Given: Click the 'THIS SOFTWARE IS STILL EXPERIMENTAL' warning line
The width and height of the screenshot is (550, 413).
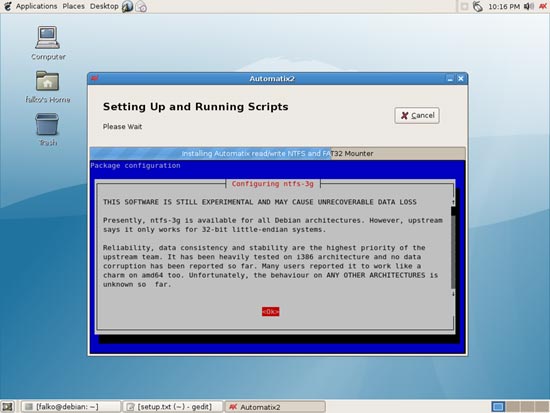Looking at the screenshot, I should click(x=260, y=202).
